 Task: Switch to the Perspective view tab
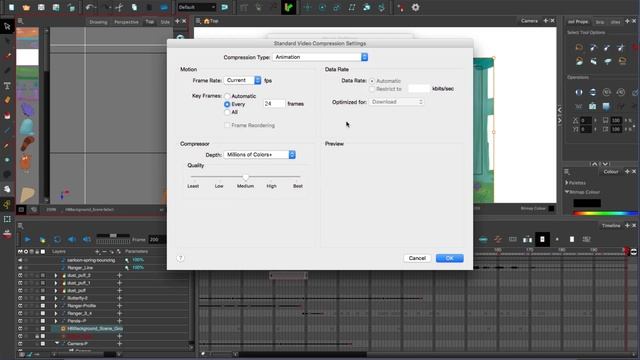(126, 22)
